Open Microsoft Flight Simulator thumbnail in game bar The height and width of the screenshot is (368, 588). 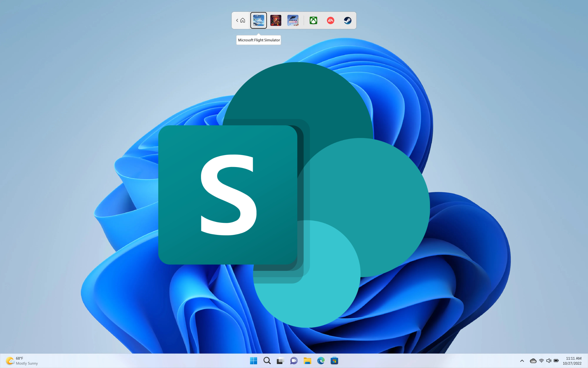point(259,20)
